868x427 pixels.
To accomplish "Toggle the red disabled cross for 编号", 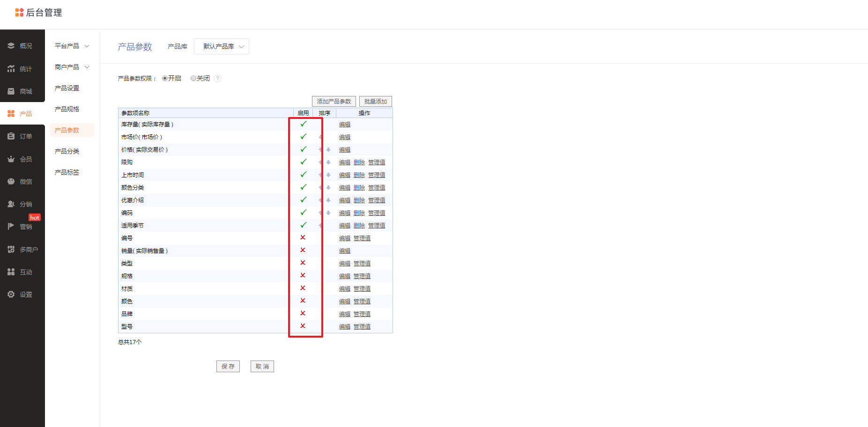I will click(303, 237).
